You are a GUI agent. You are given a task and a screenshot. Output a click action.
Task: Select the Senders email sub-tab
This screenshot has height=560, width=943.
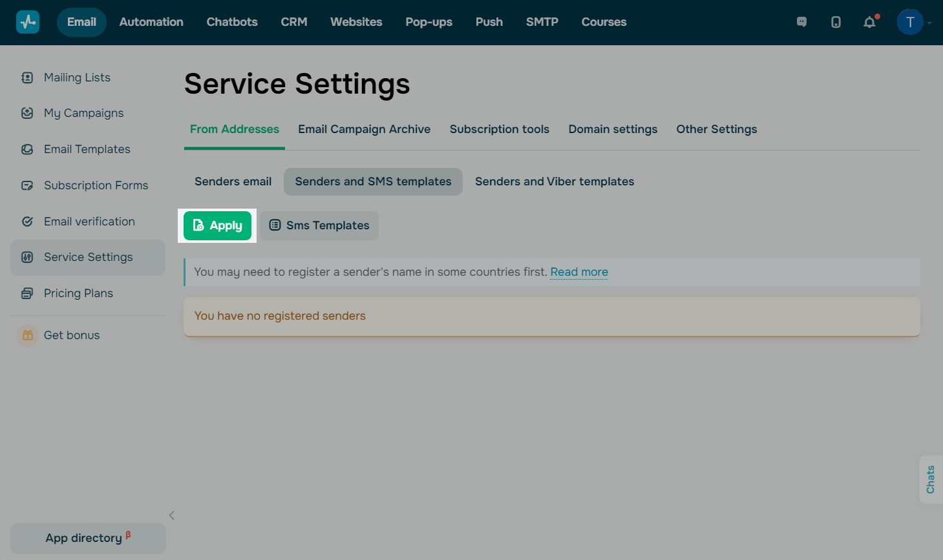pyautogui.click(x=233, y=181)
